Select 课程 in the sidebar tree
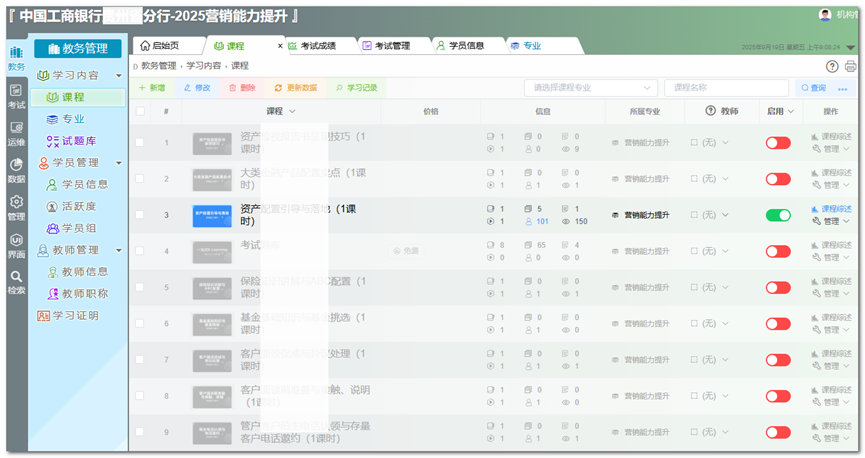This screenshot has width=865, height=458. [78, 98]
